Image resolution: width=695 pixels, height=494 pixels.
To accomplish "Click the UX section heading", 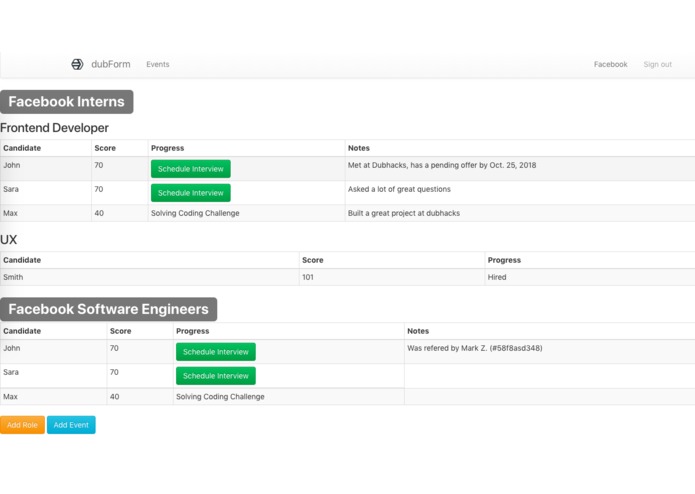I will tap(8, 240).
